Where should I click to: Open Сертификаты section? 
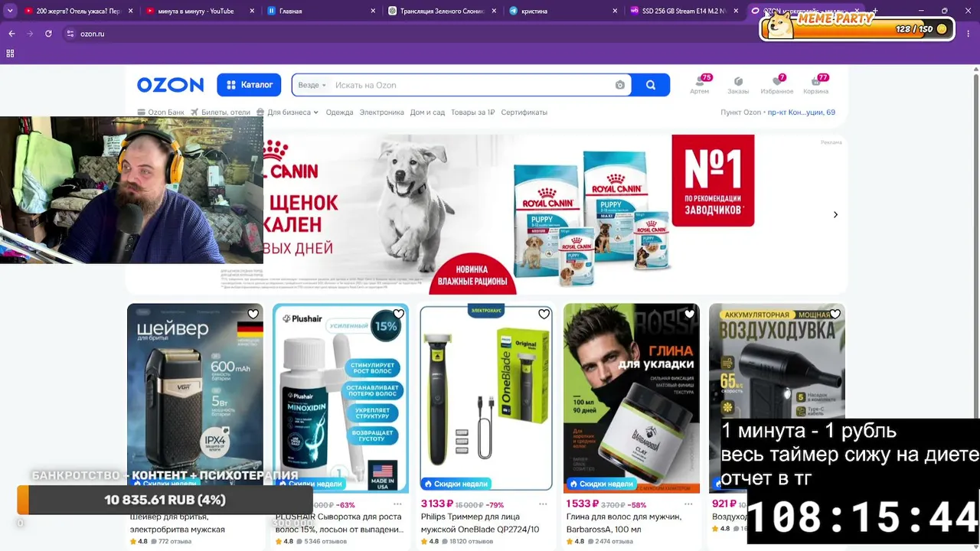[524, 112]
